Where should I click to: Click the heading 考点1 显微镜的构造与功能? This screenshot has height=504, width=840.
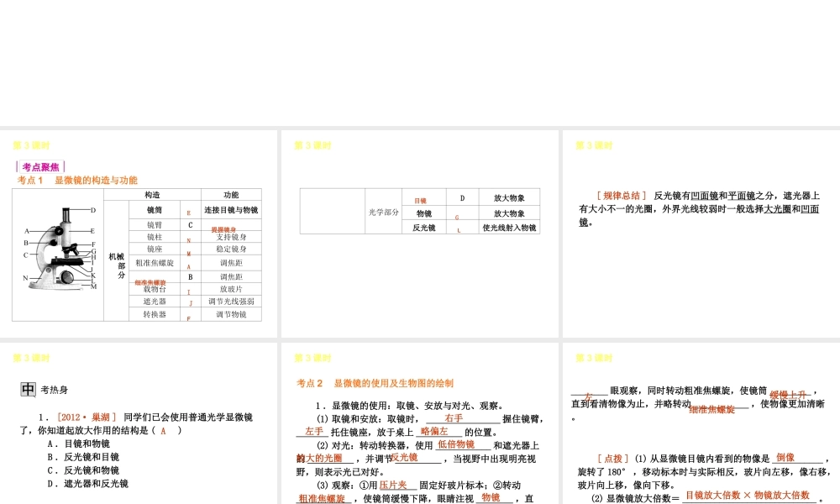click(x=77, y=181)
